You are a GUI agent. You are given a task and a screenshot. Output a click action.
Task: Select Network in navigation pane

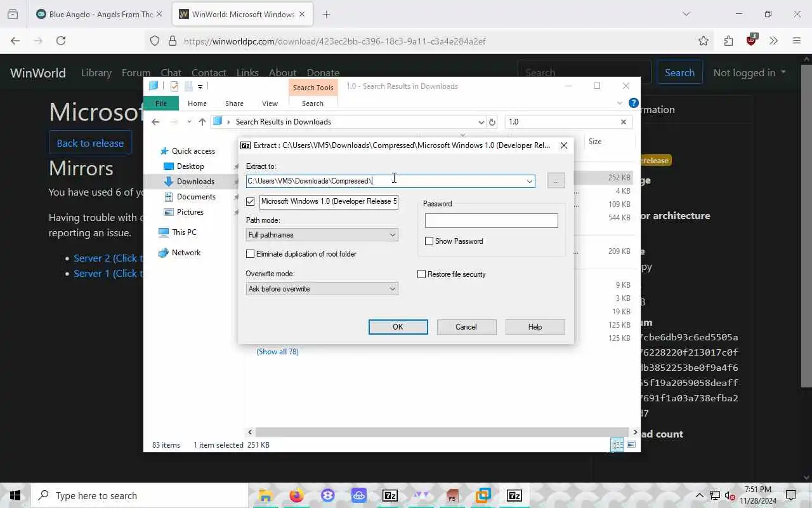coord(186,253)
